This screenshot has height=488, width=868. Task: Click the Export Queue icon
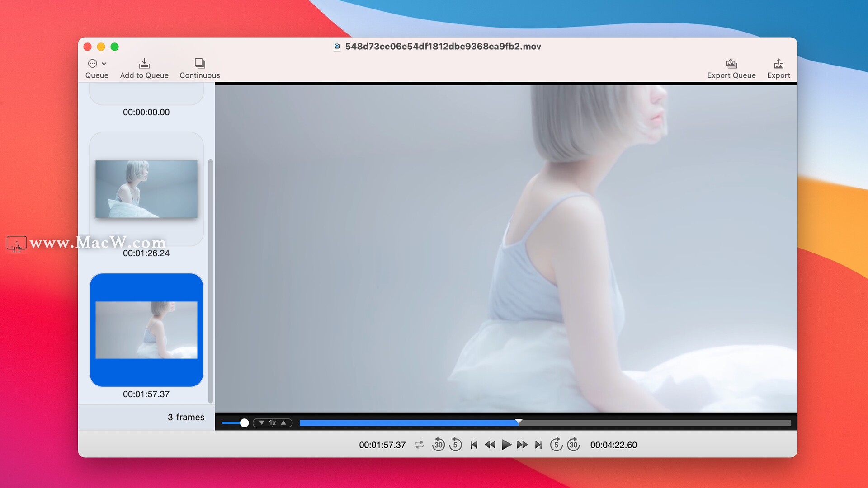coord(731,64)
